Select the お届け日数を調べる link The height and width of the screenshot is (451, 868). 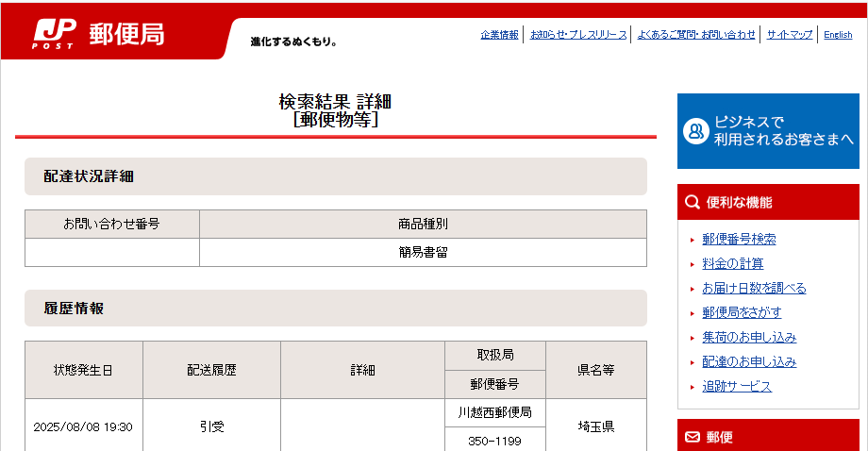click(x=754, y=289)
